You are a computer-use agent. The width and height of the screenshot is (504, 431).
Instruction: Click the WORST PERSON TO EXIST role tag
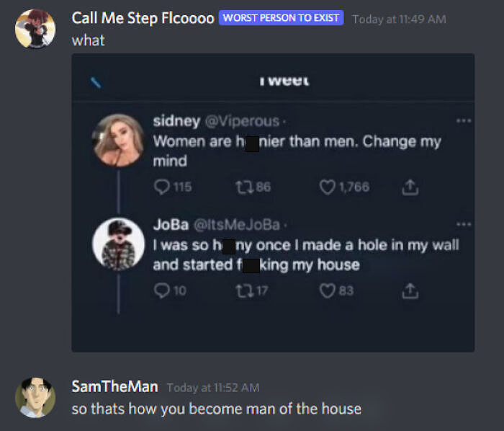281,18
